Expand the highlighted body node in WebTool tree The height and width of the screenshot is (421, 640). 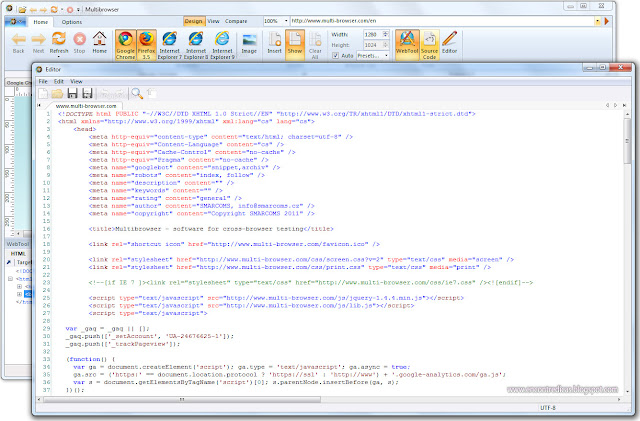(x=19, y=294)
